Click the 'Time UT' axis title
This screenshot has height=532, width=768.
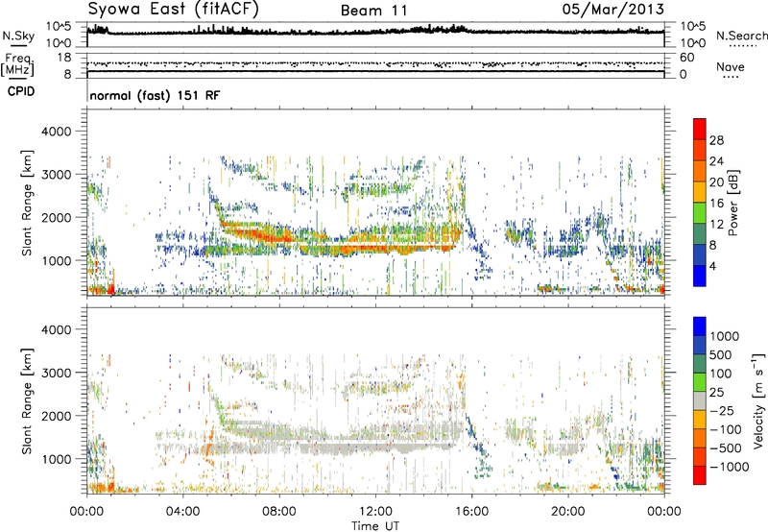[375, 526]
